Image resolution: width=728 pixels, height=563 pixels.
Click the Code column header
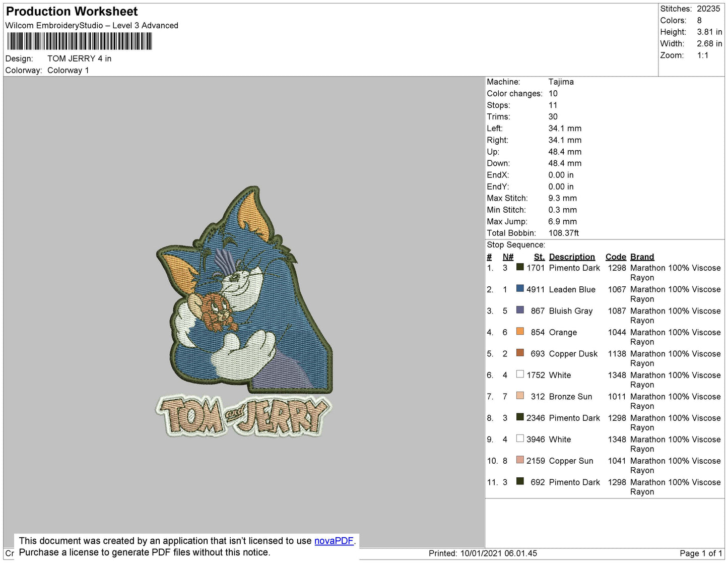coord(616,257)
